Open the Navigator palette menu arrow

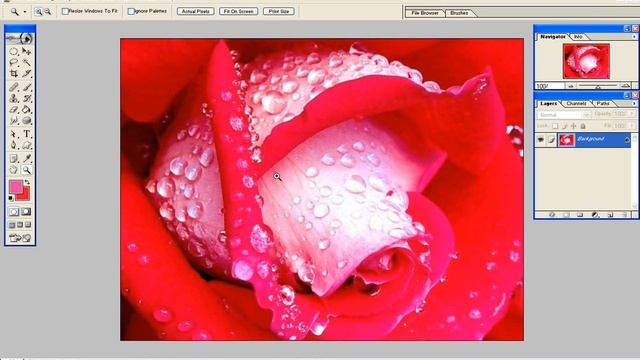[634, 37]
